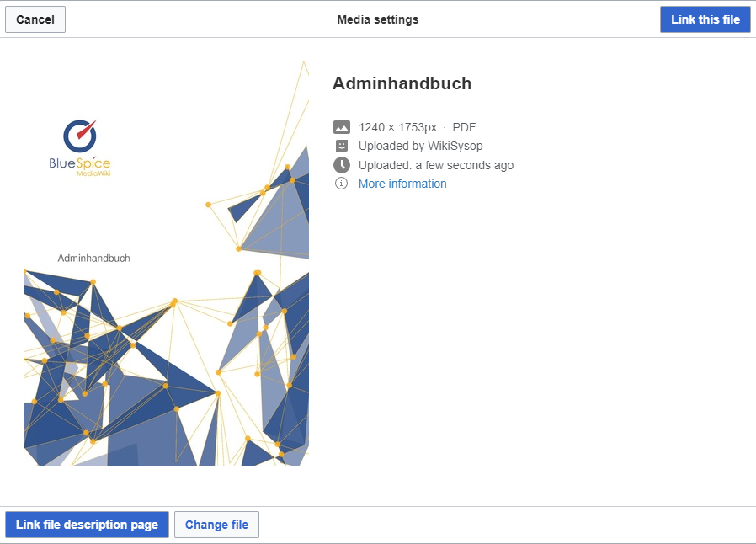Click the info circle icon
The width and height of the screenshot is (756, 544).
pyautogui.click(x=341, y=184)
